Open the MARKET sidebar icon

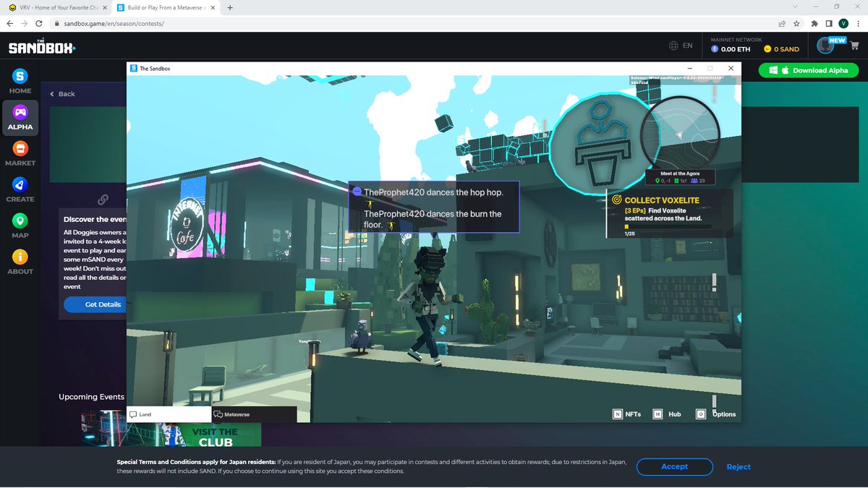click(20, 148)
